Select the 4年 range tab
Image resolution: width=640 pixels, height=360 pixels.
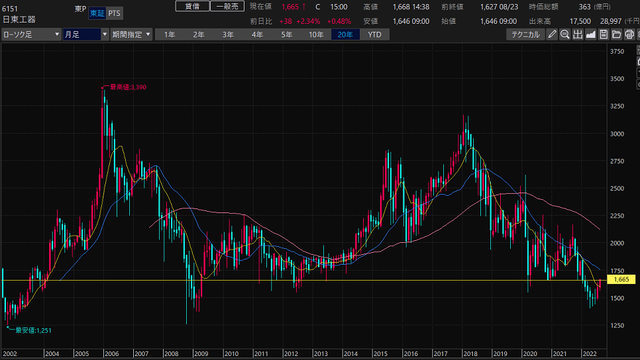click(x=257, y=35)
